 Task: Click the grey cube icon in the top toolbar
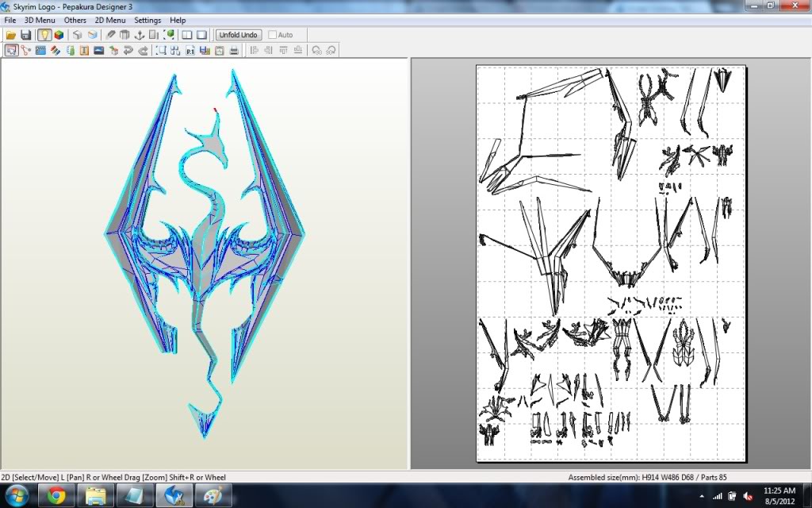point(77,35)
